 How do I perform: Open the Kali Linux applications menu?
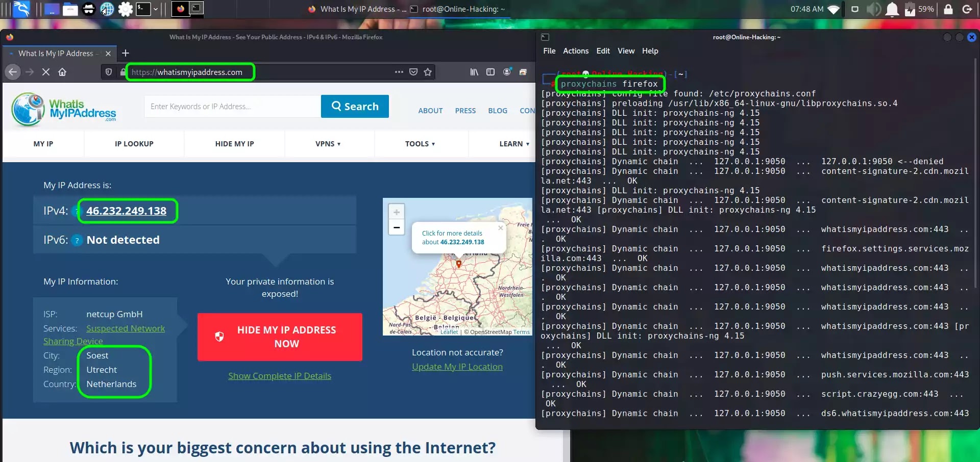click(21, 9)
